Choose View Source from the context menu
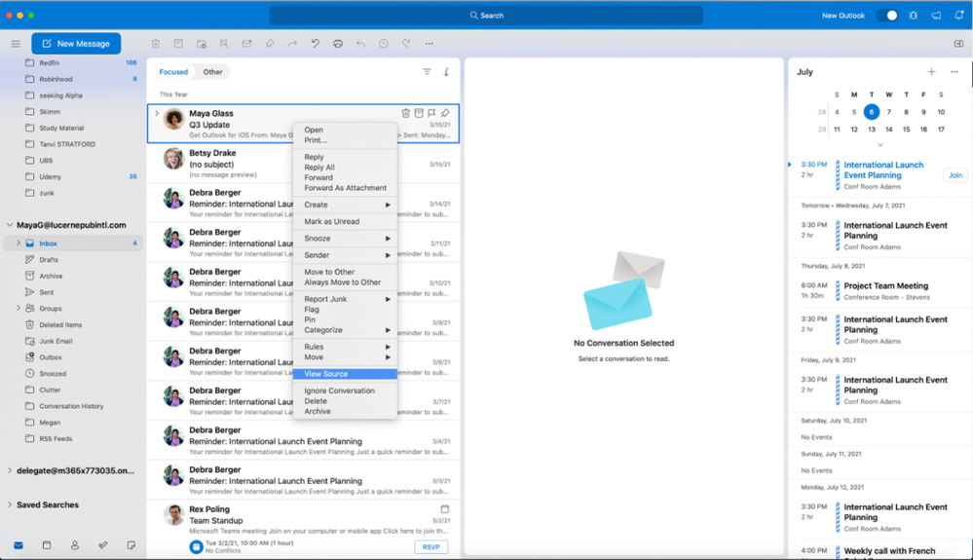Image resolution: width=973 pixels, height=560 pixels. (345, 374)
